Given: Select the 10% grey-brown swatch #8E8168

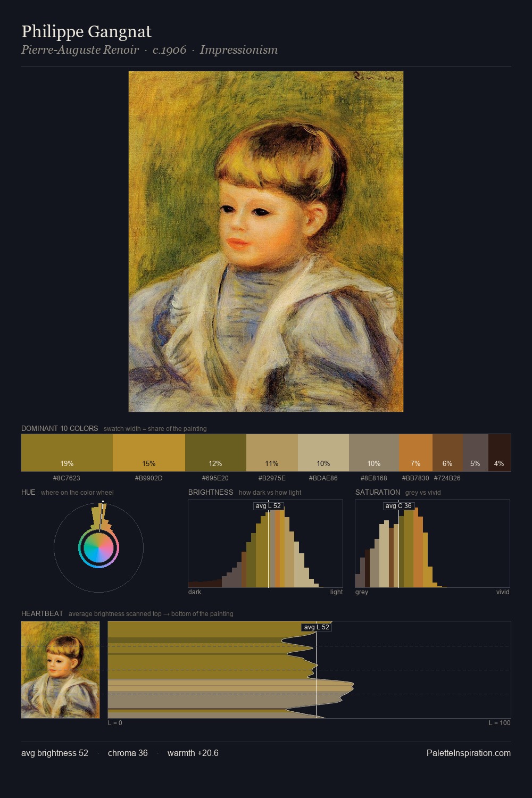Looking at the screenshot, I should pos(374,453).
